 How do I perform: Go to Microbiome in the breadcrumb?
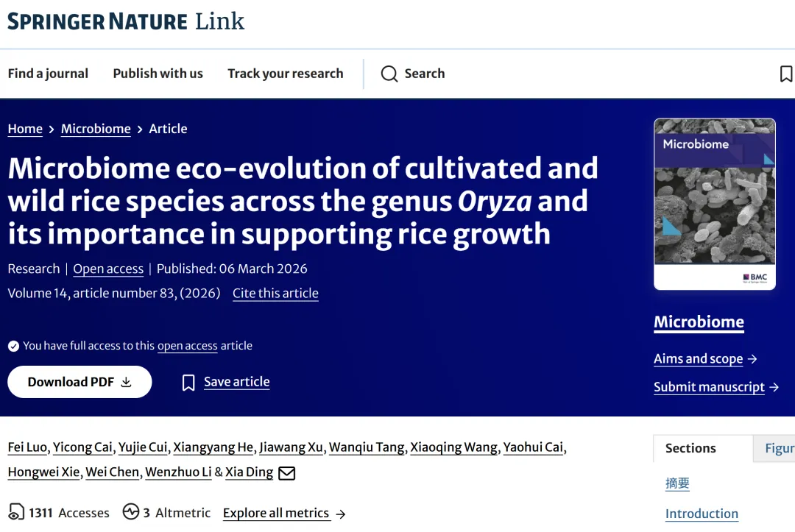pyautogui.click(x=96, y=129)
